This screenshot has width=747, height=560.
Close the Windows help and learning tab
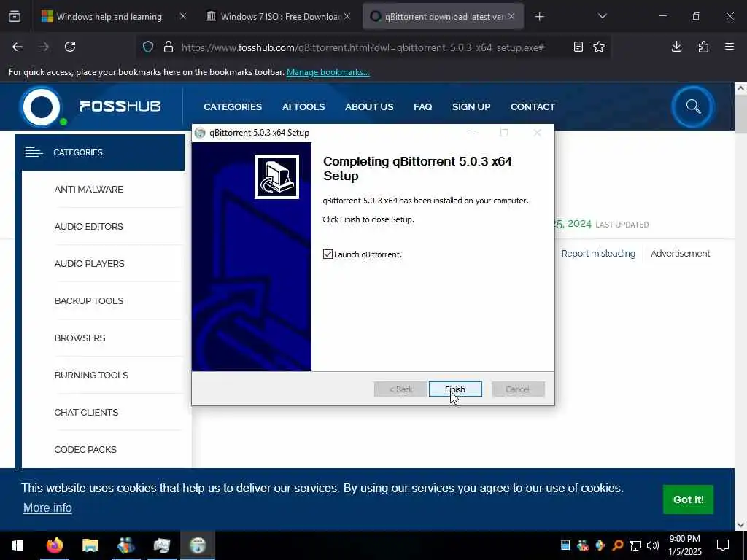pos(183,17)
